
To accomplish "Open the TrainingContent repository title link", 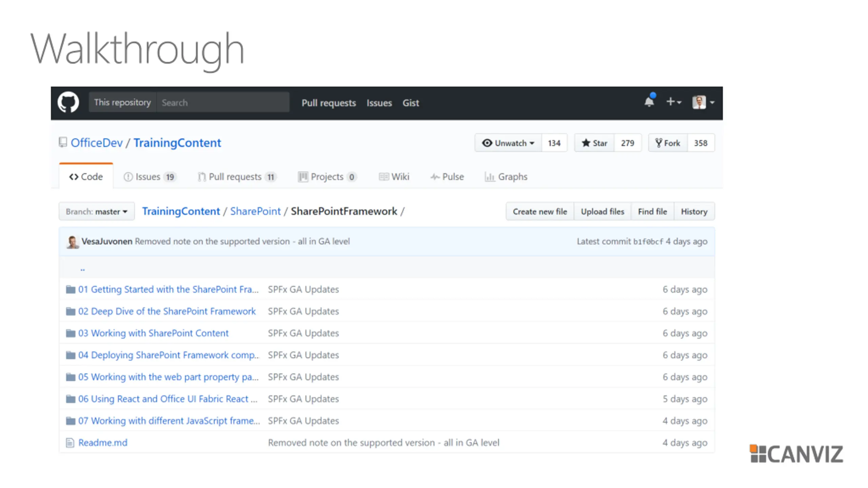I will (x=177, y=143).
